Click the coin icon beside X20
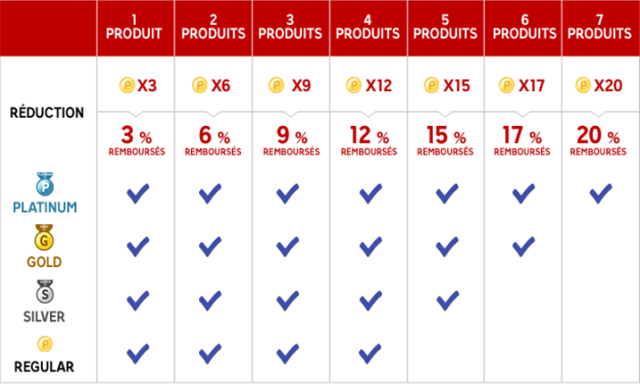640x384 pixels. (583, 85)
